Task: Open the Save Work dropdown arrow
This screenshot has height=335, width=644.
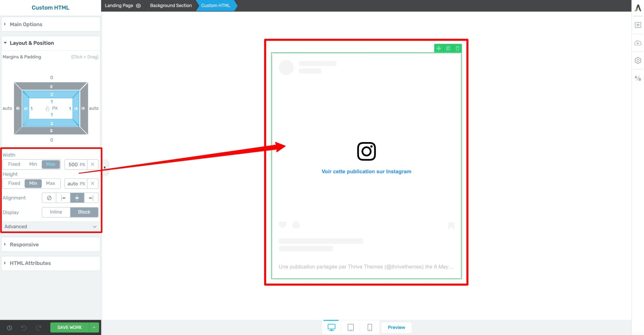Action: [94, 327]
